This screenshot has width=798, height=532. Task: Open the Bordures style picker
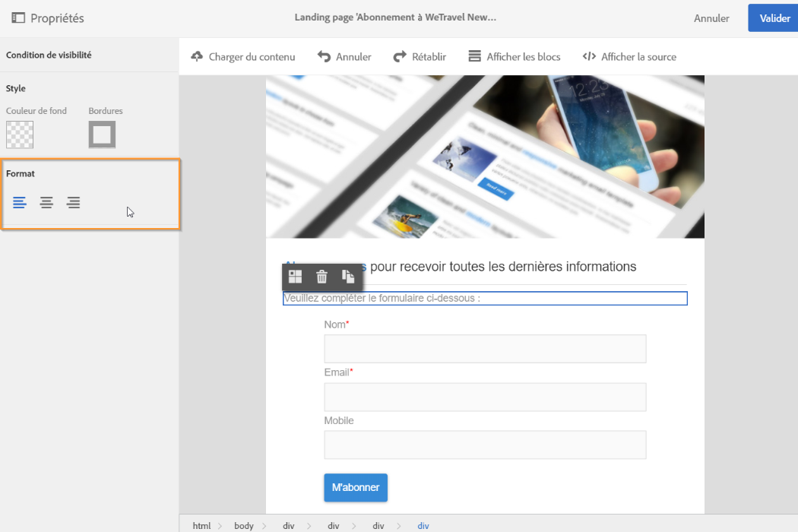pos(102,135)
